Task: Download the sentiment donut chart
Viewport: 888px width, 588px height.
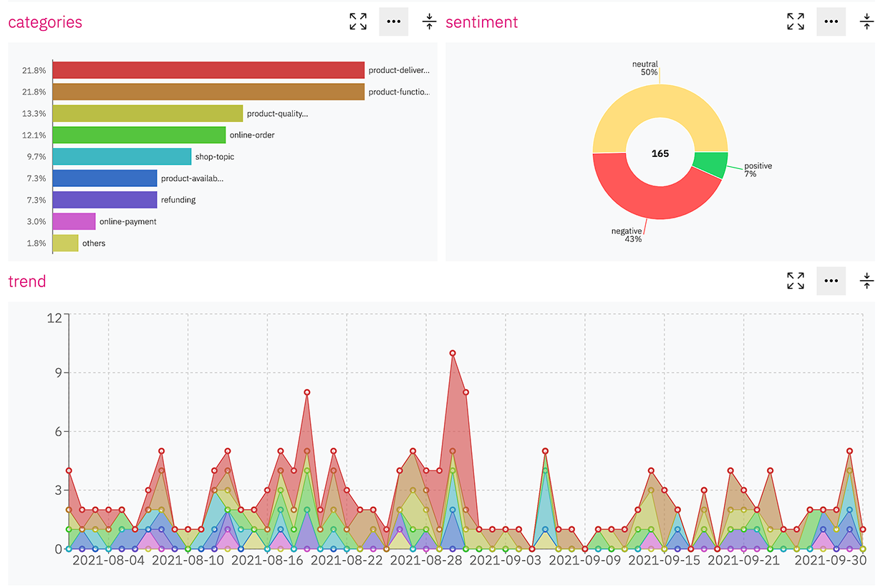Action: tap(867, 21)
